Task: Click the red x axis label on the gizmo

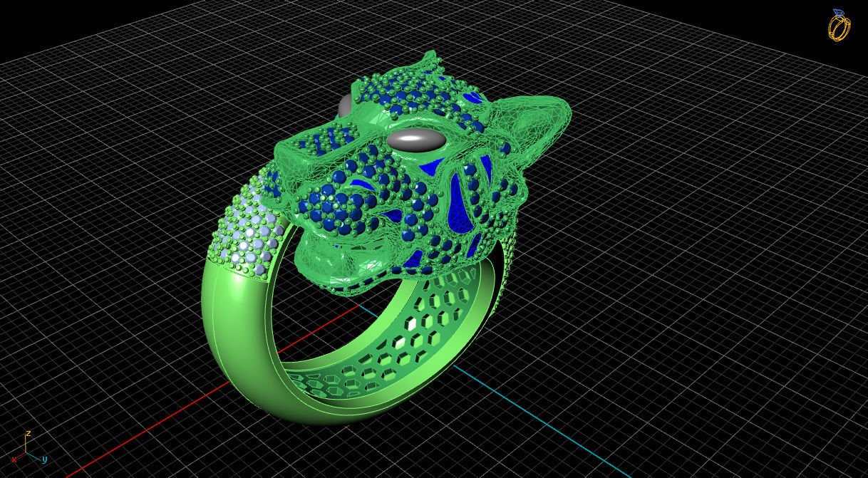Action: click(13, 459)
